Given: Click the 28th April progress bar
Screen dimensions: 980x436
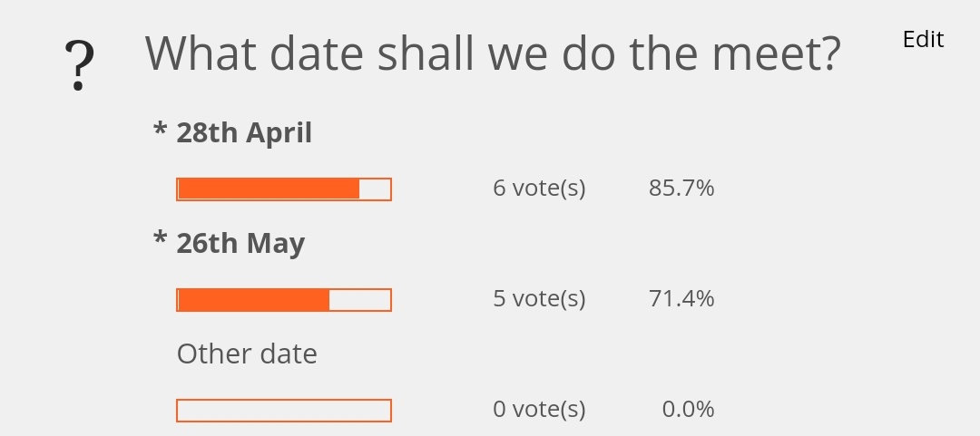Looking at the screenshot, I should point(284,189).
